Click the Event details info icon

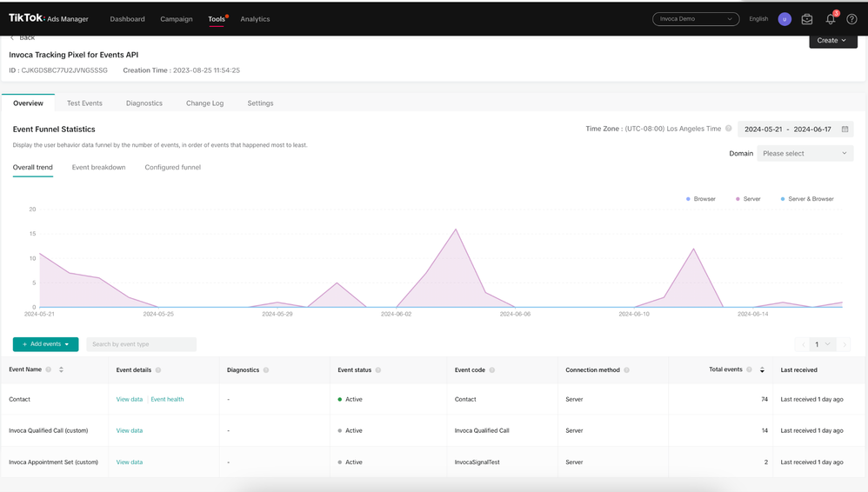[158, 369]
